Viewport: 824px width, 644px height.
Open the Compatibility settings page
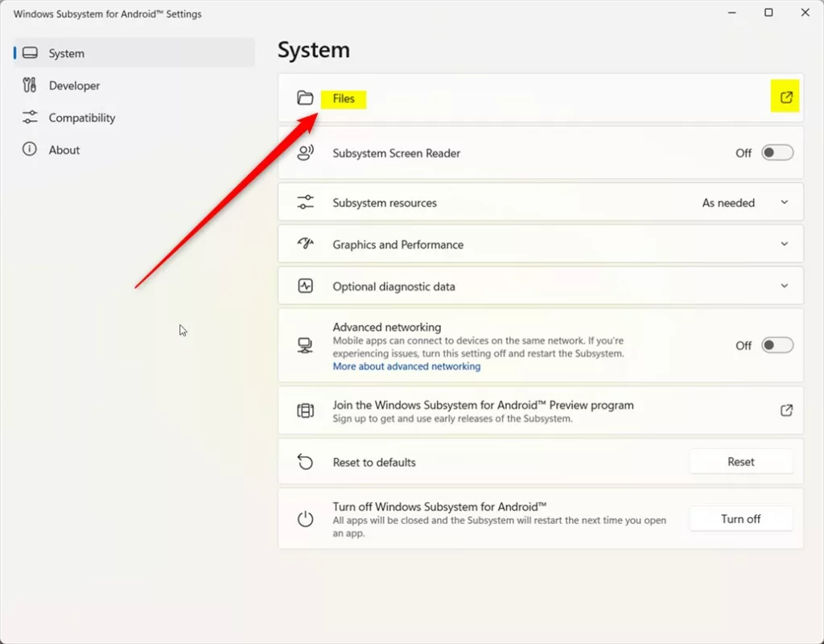click(x=81, y=118)
